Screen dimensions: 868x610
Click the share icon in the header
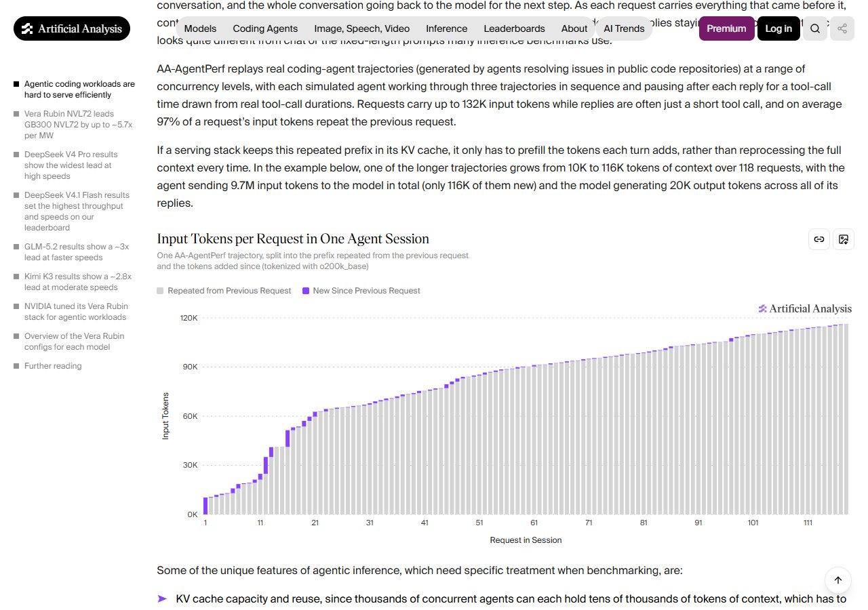(x=842, y=28)
